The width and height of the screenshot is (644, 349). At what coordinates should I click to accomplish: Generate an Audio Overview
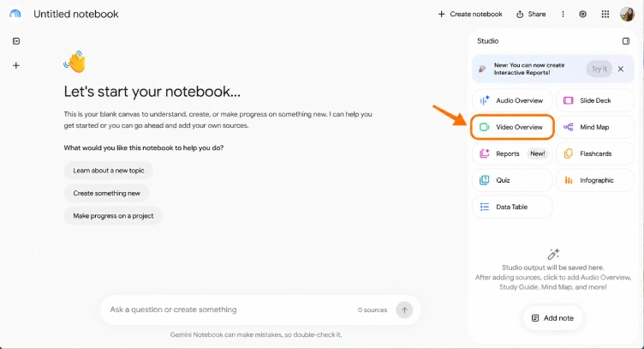click(512, 100)
